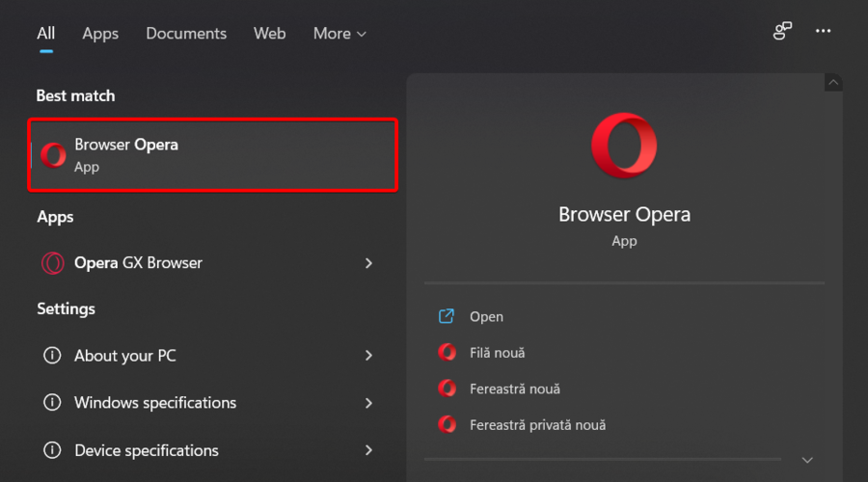The width and height of the screenshot is (868, 482).
Task: Select the Web search tab
Action: click(x=269, y=34)
